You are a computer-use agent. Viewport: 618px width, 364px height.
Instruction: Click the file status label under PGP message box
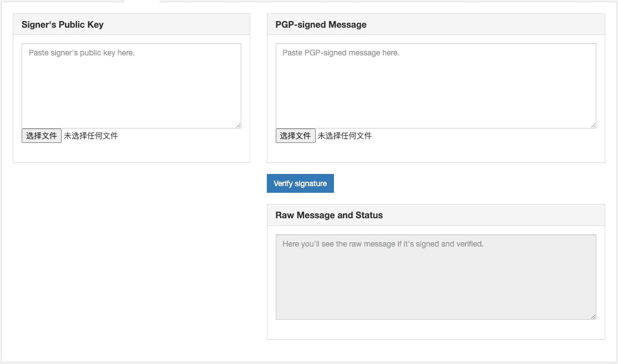345,136
